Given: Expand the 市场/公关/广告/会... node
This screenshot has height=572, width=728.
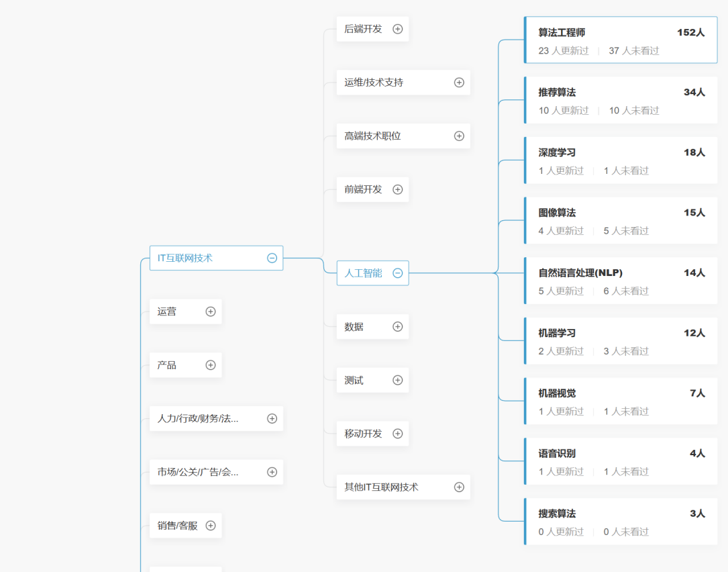Looking at the screenshot, I should 272,472.
